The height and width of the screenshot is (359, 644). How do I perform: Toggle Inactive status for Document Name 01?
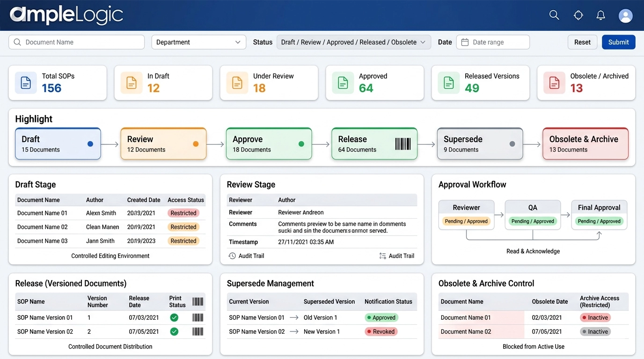tap(595, 317)
